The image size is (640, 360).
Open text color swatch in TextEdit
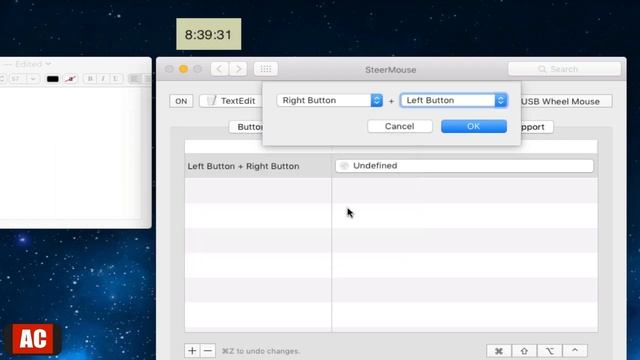click(x=52, y=79)
